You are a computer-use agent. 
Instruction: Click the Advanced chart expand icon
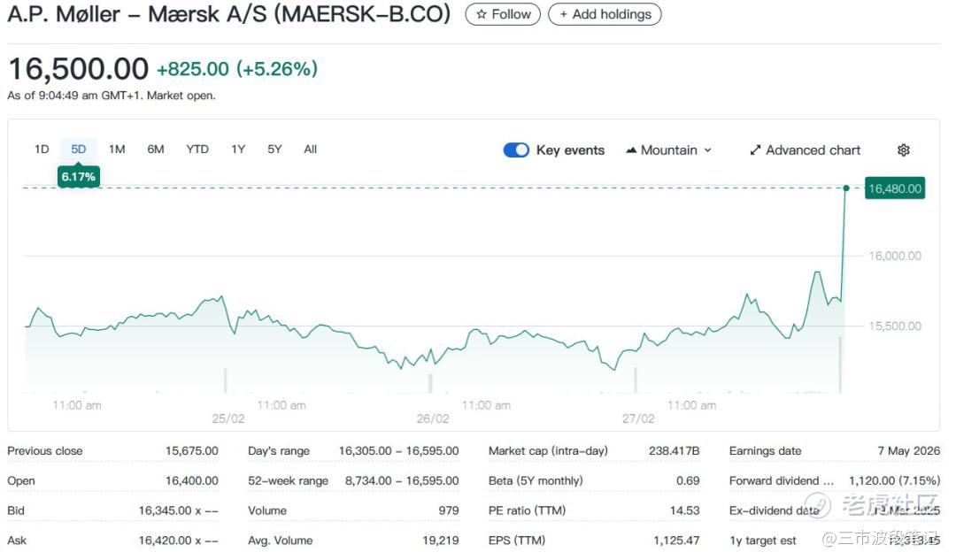point(755,150)
